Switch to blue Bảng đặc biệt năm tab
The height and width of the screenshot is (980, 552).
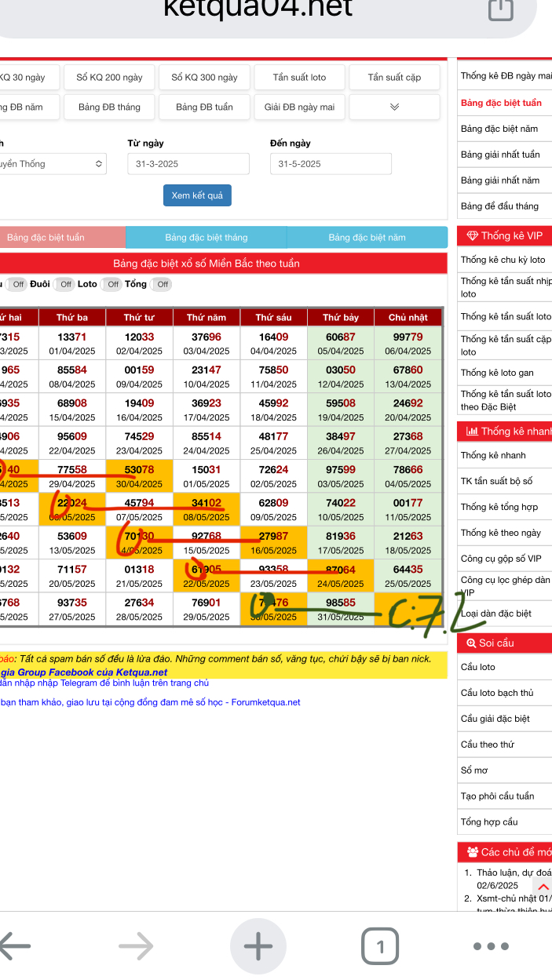click(x=367, y=238)
